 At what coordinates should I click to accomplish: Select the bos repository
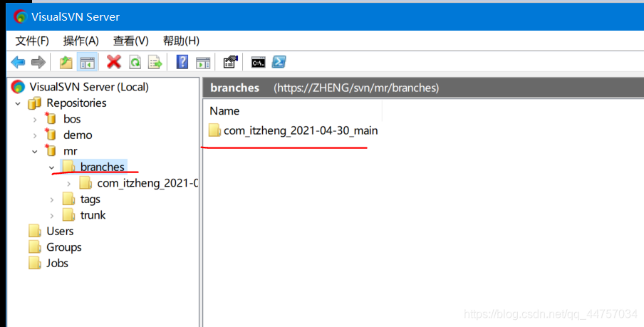72,119
